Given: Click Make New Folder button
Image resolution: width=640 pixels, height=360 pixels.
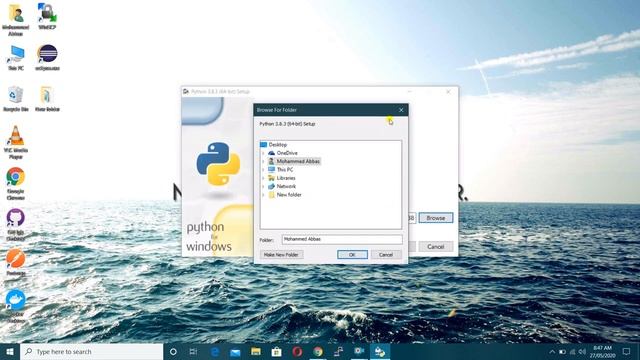Looking at the screenshot, I should pos(281,255).
